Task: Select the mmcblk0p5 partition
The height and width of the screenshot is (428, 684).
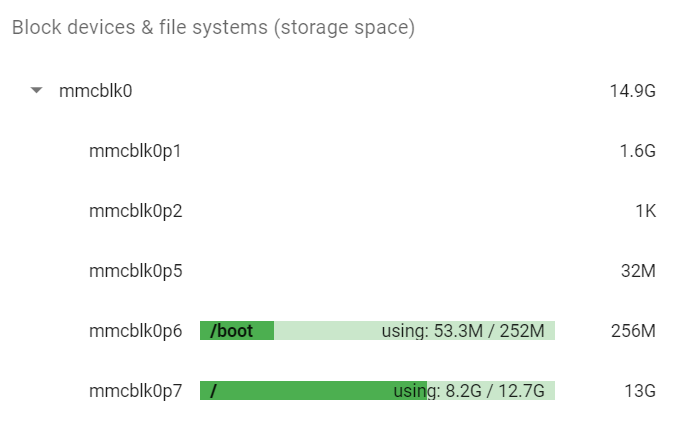Action: point(136,271)
